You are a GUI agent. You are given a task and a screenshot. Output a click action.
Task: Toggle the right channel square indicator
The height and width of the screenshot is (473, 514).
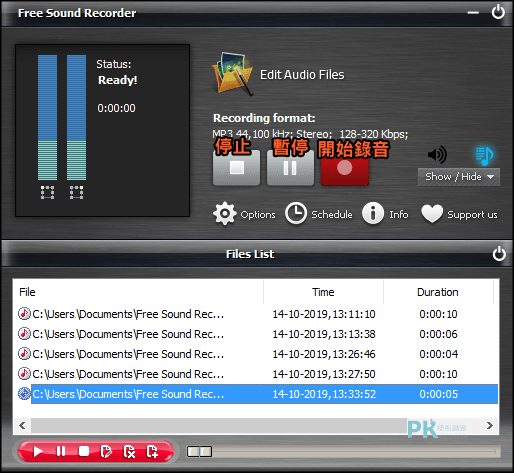pyautogui.click(x=76, y=192)
